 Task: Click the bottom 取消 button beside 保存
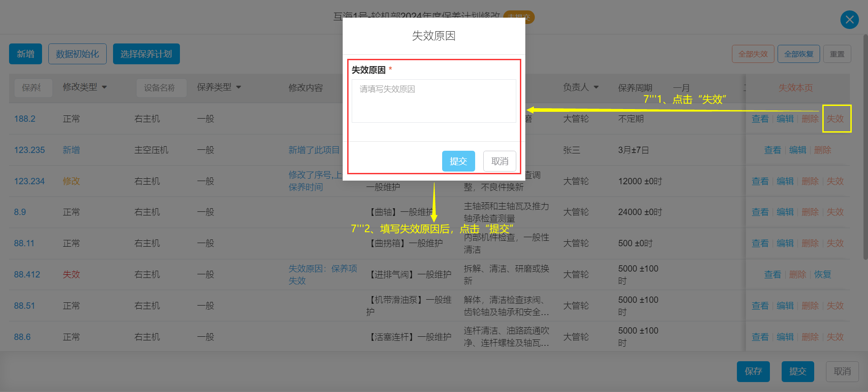[x=842, y=371]
